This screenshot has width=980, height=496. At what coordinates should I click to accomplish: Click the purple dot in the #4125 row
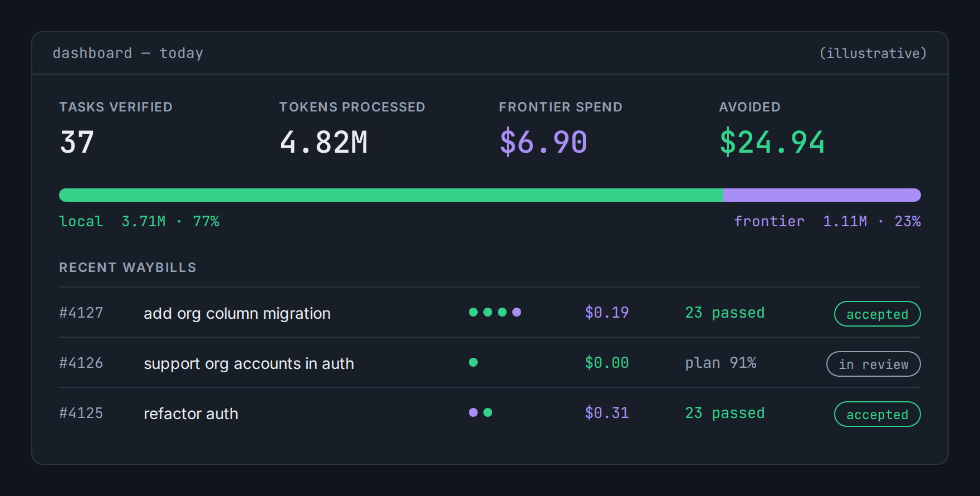click(473, 412)
